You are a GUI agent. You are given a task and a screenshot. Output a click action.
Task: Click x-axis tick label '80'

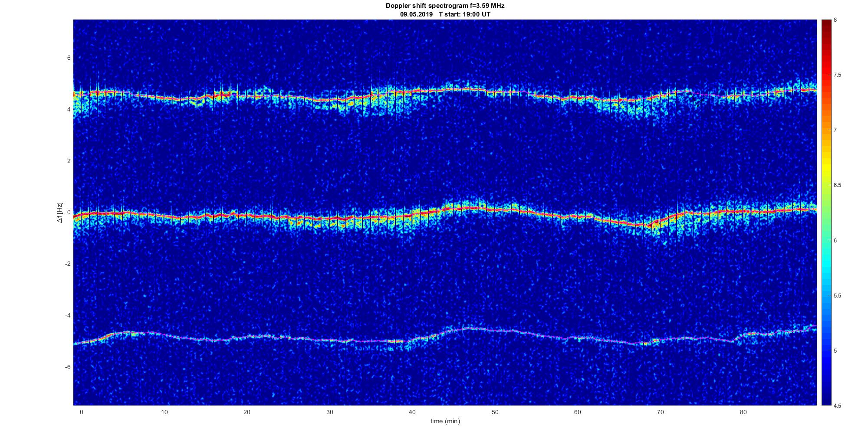click(x=743, y=412)
